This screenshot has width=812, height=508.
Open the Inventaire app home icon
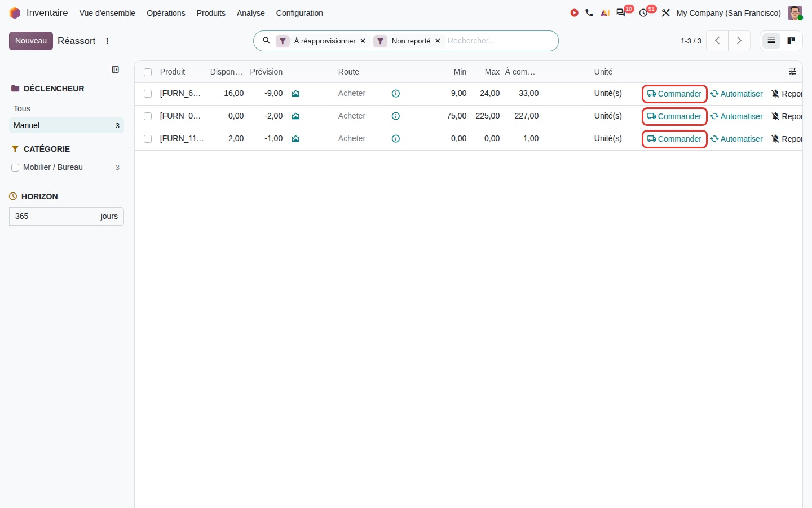point(15,13)
